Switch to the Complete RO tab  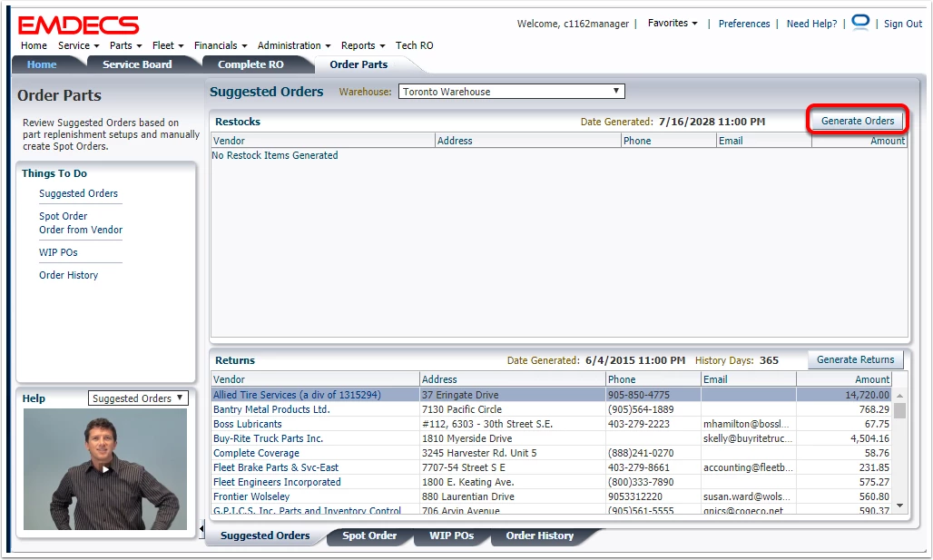[x=250, y=64]
